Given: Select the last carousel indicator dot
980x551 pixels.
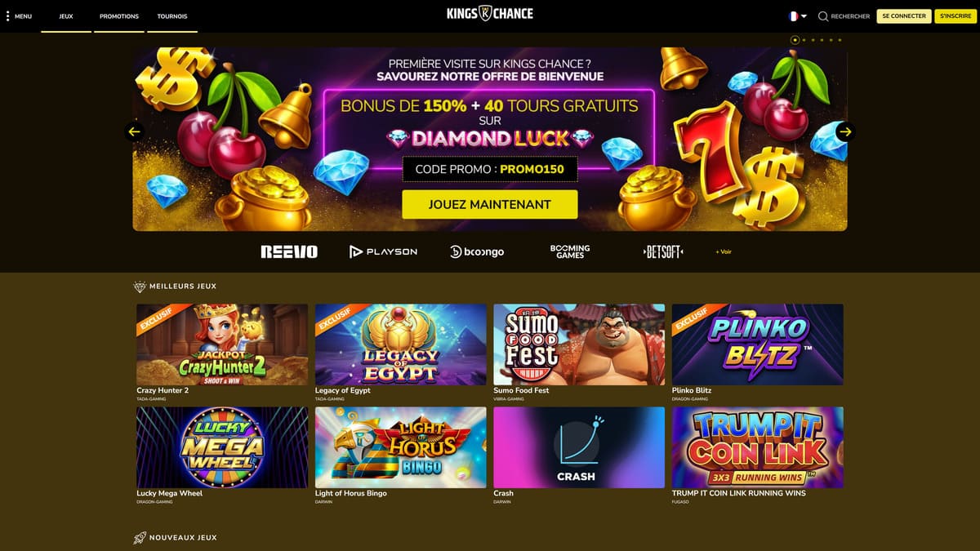Looking at the screenshot, I should coord(840,39).
